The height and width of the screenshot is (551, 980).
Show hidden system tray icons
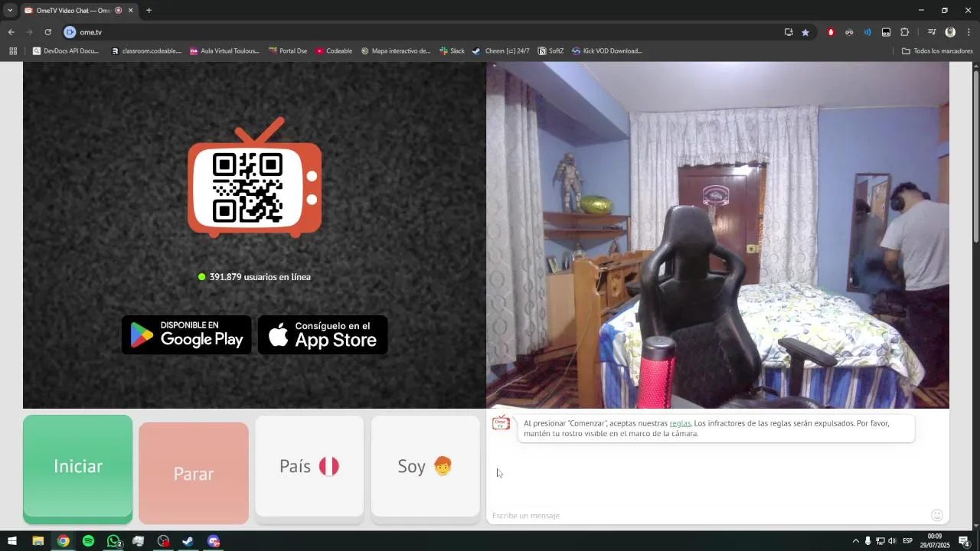click(855, 541)
